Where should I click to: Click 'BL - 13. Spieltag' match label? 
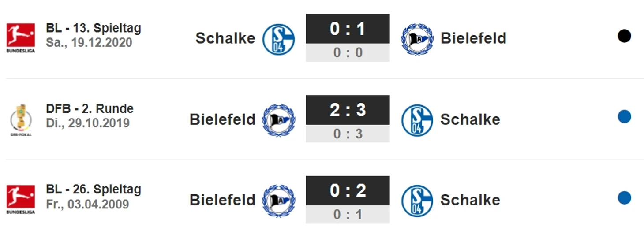coord(94,28)
